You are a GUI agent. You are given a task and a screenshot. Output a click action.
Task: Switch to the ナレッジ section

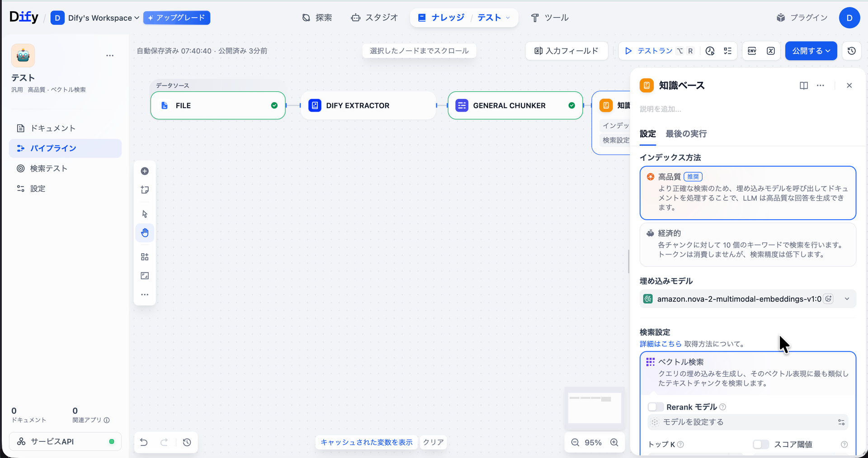441,18
